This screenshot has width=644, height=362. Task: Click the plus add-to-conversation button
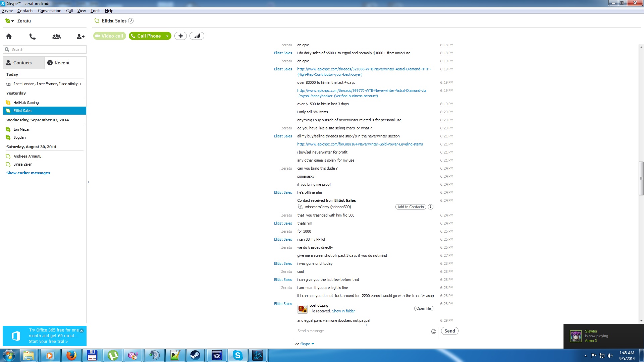click(x=180, y=36)
